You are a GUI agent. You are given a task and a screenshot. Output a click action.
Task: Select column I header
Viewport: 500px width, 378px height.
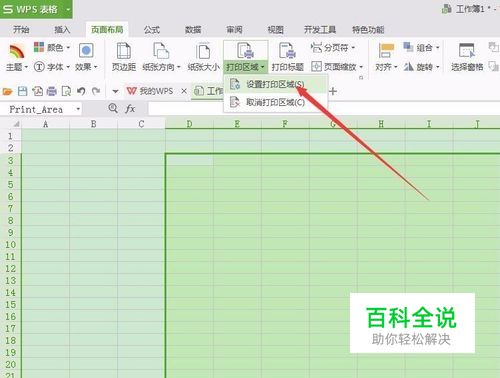pos(429,124)
